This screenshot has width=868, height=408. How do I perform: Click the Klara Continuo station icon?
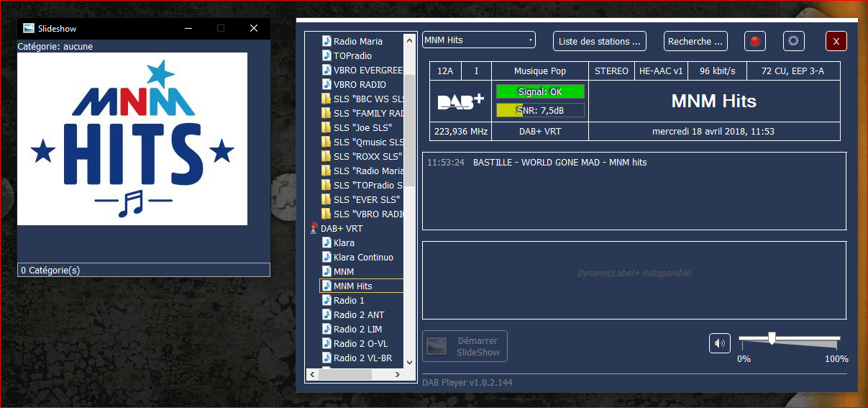(326, 257)
